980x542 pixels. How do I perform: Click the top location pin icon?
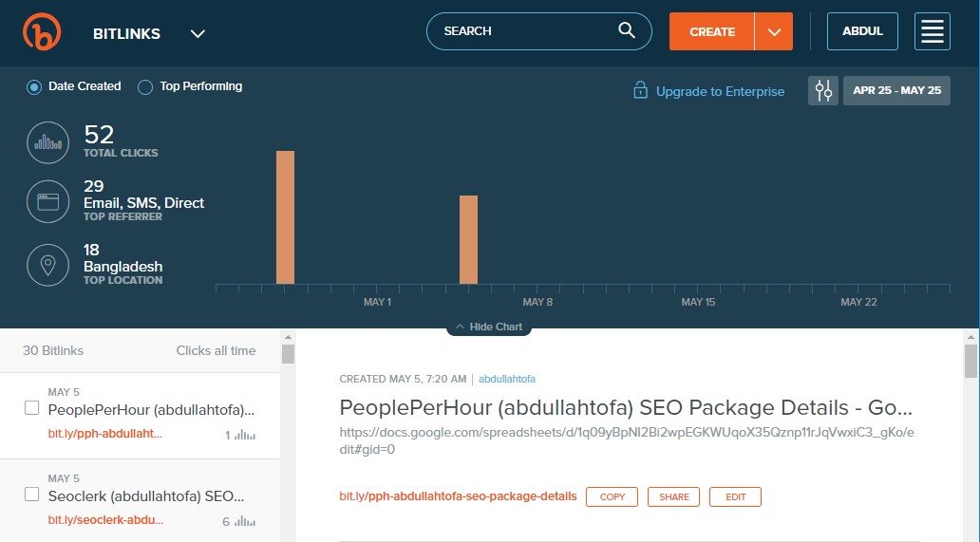tap(48, 265)
